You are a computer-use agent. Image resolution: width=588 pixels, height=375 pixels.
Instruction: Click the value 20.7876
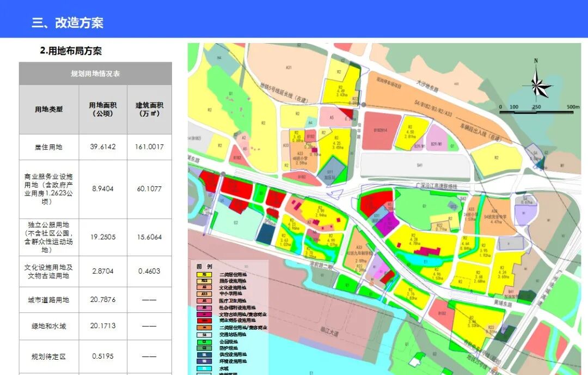pos(103,300)
